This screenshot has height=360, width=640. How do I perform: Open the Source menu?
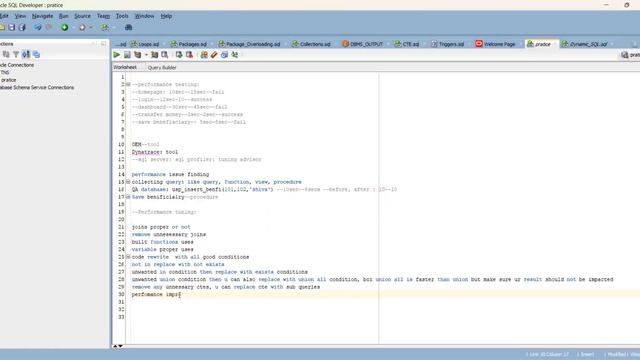point(82,16)
